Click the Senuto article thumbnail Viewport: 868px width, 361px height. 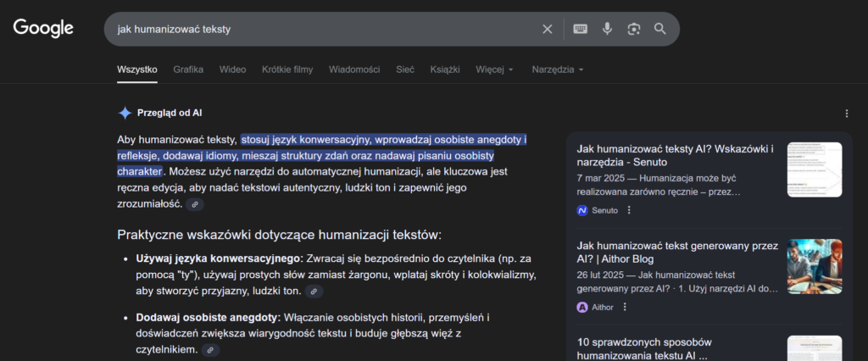pos(815,169)
